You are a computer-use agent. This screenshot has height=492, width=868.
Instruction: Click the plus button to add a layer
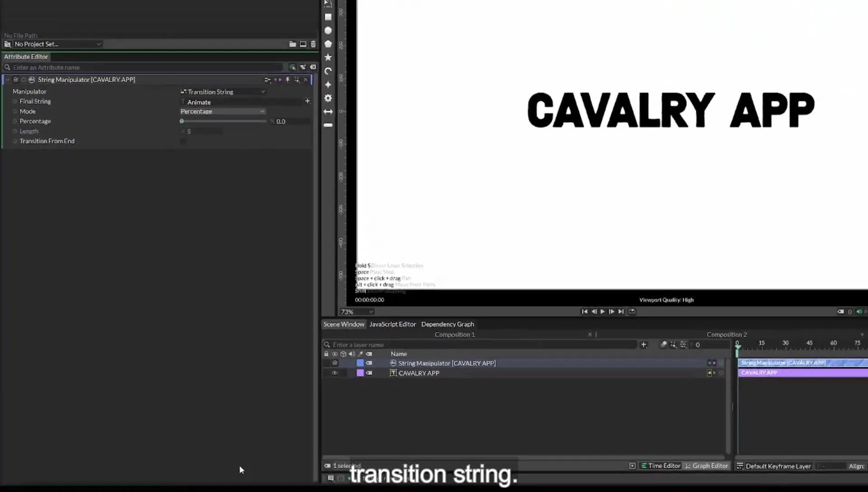pos(644,345)
